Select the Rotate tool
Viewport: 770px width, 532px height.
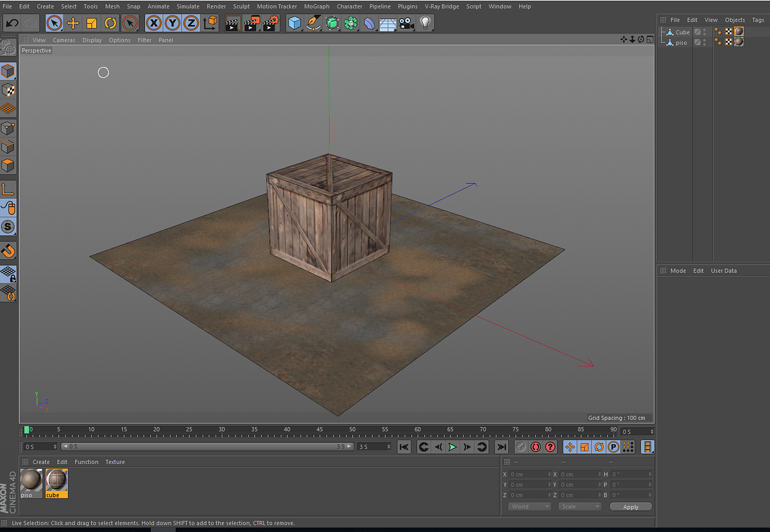tap(110, 23)
